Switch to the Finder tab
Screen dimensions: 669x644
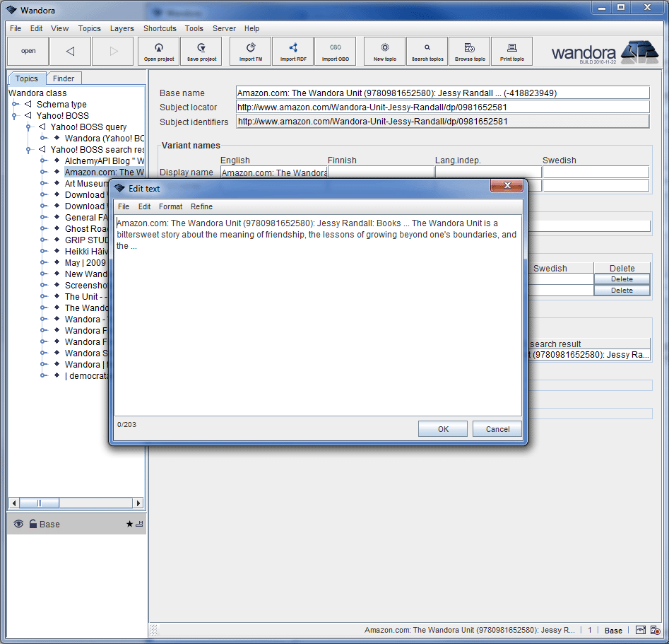[x=64, y=78]
